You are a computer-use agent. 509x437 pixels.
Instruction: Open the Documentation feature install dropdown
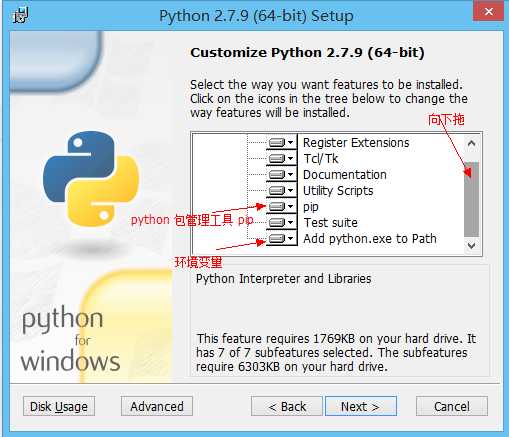coord(281,174)
